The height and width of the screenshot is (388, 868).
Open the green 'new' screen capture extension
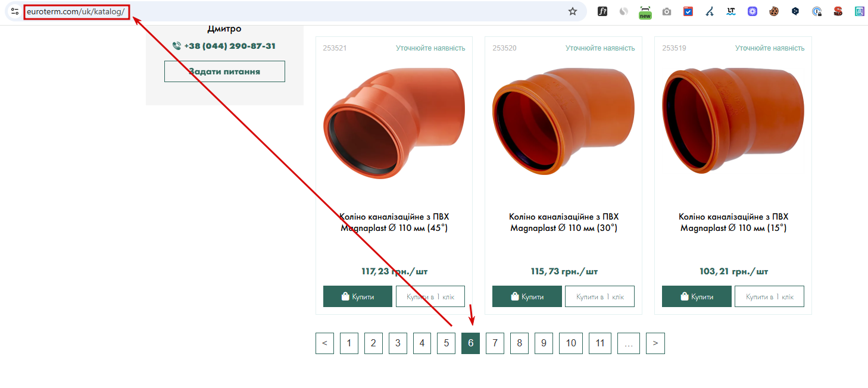pyautogui.click(x=645, y=12)
